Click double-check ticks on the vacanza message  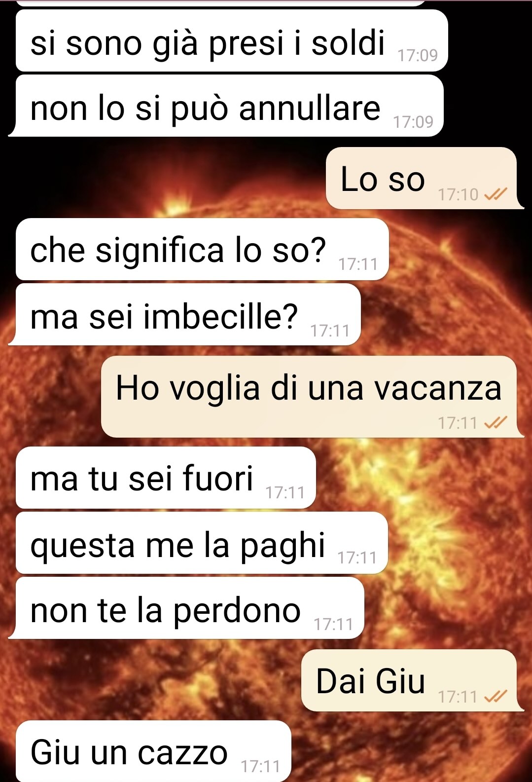click(496, 423)
